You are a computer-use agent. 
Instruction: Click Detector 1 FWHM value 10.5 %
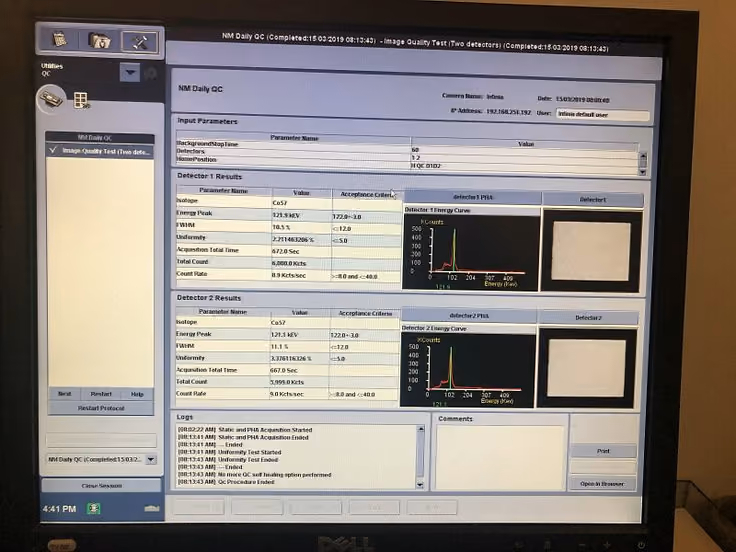click(281, 227)
